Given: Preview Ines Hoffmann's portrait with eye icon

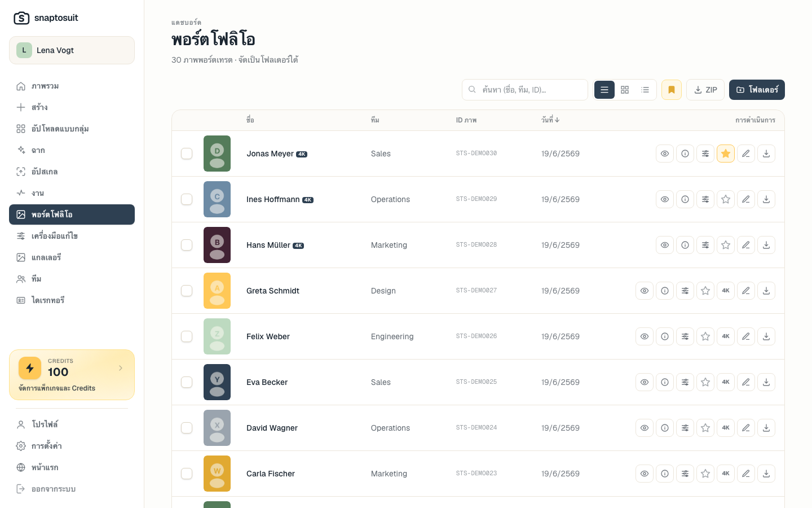Looking at the screenshot, I should click(665, 199).
